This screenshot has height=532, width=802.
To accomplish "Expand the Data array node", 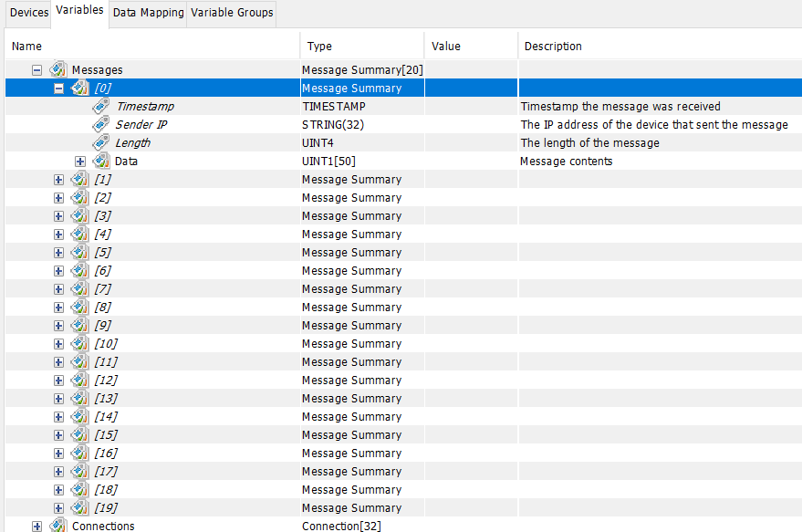I will (x=79, y=161).
